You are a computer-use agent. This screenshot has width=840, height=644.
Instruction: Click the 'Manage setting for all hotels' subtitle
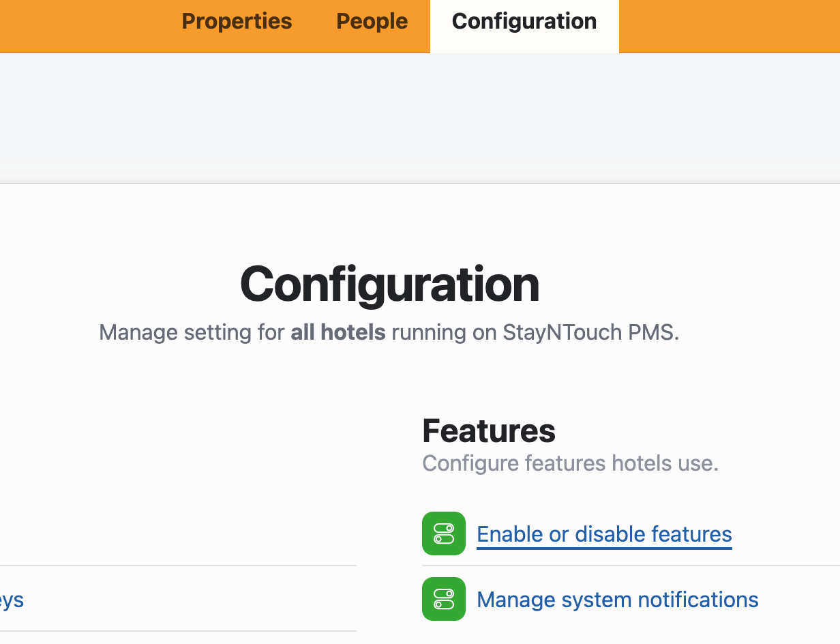pos(389,333)
